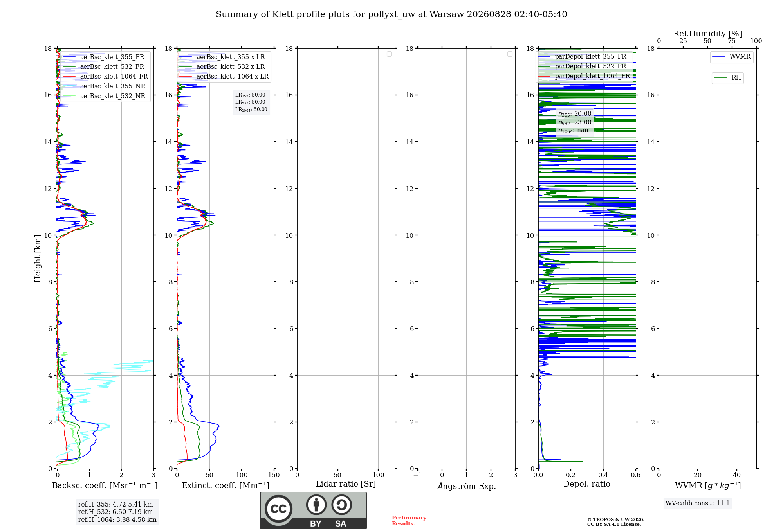Click the WV-calib.const.: 11.1 text
783x532 pixels.
[x=698, y=503]
